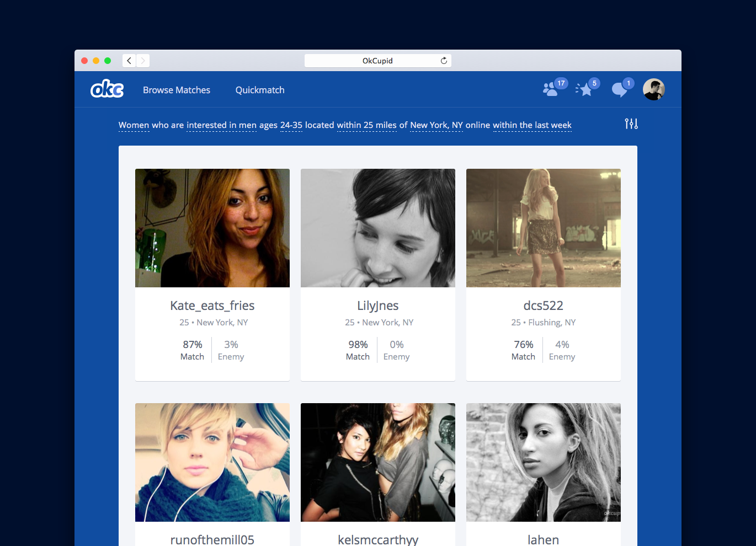Click the okc logo
Viewport: 756px width, 546px height.
107,89
